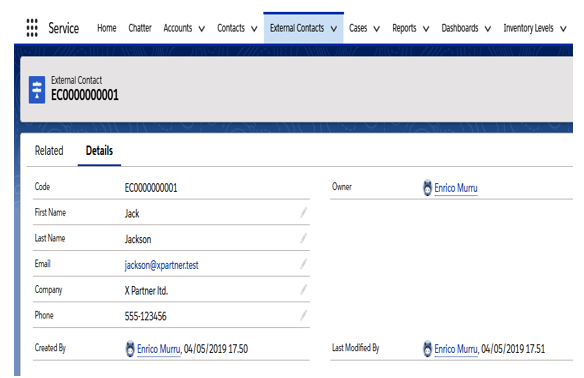Click the Last Name value Jackson

[x=138, y=239]
